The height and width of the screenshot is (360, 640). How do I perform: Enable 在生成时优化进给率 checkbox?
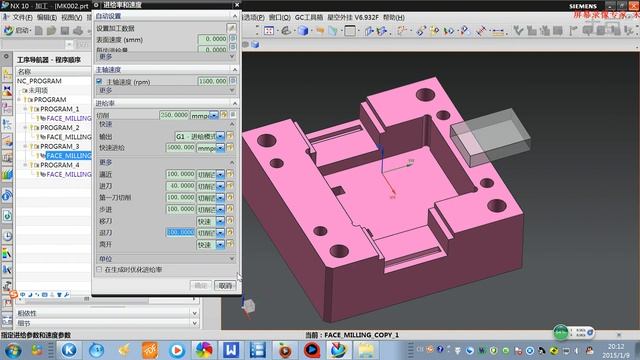[x=99, y=269]
